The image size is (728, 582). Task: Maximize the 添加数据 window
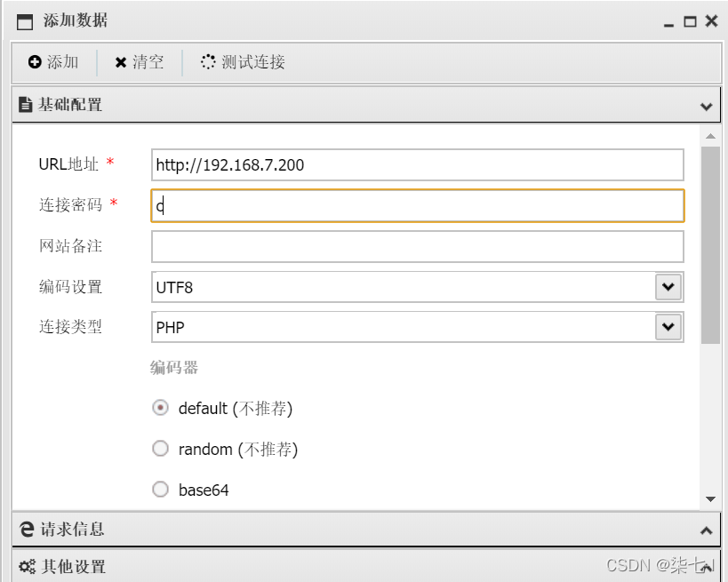point(690,21)
